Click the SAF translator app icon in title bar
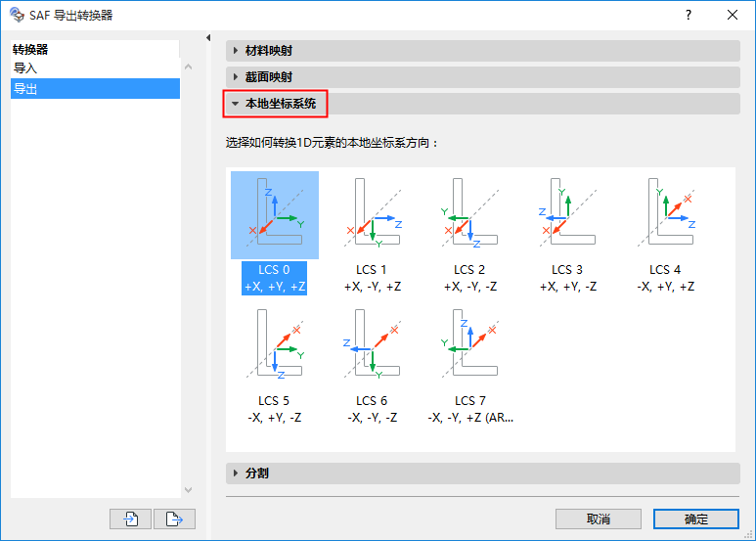 tap(17, 15)
